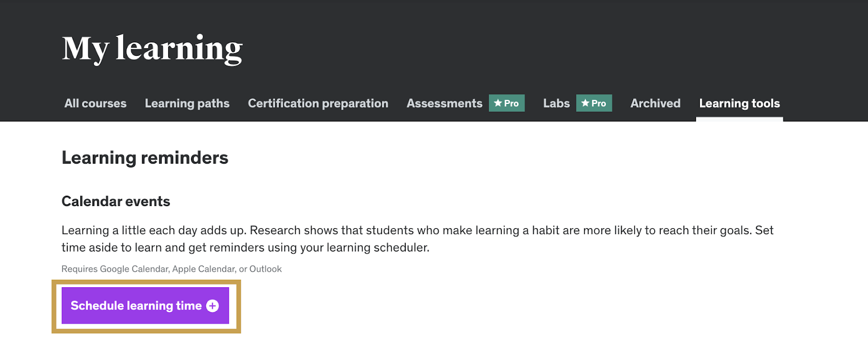The width and height of the screenshot is (868, 355).
Task: Select the Learning tools tab
Action: point(739,104)
